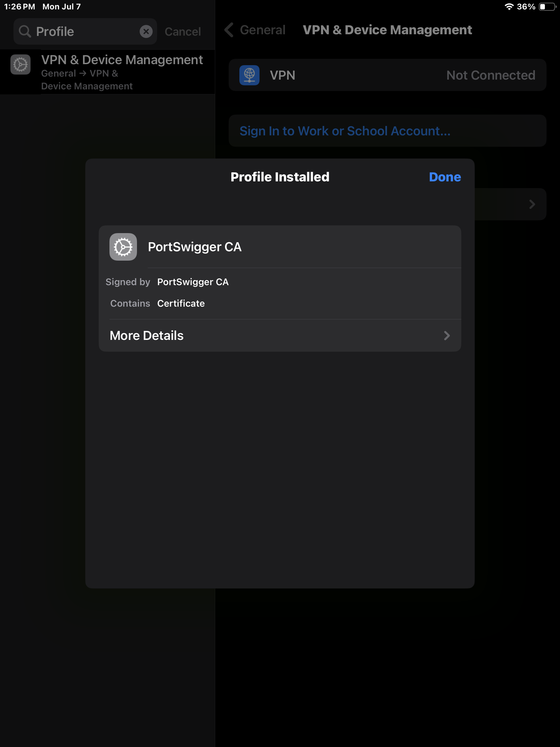Click the back chevron beside General
Screen dimensions: 560x747
(229, 30)
